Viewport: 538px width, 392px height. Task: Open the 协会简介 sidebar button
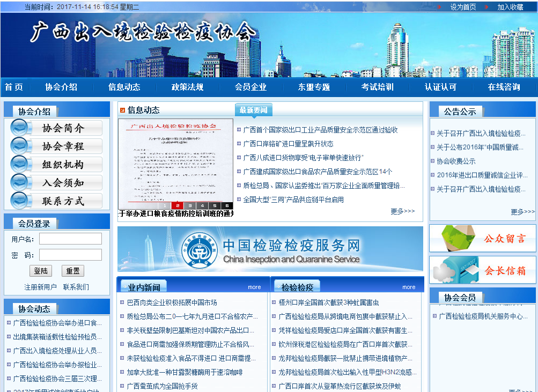pos(57,128)
